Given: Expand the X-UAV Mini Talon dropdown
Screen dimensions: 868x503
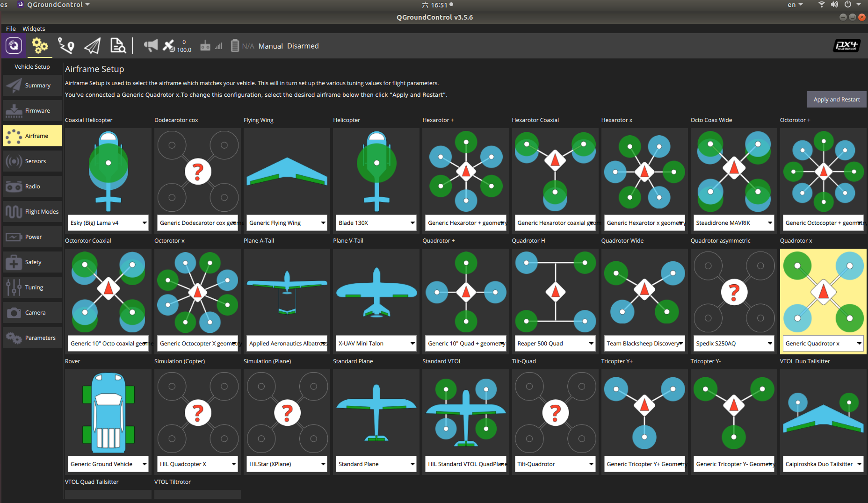Looking at the screenshot, I should pyautogui.click(x=376, y=343).
